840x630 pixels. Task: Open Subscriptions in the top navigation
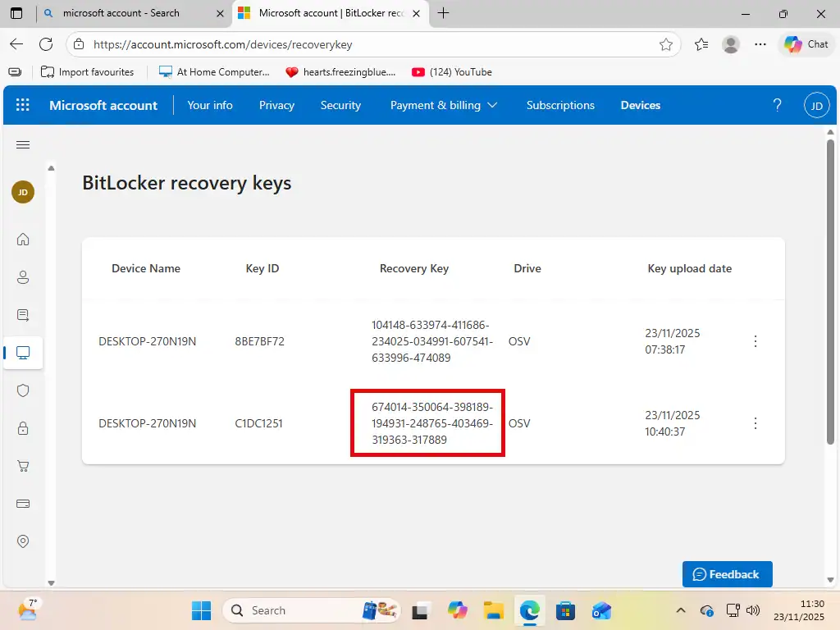click(560, 105)
